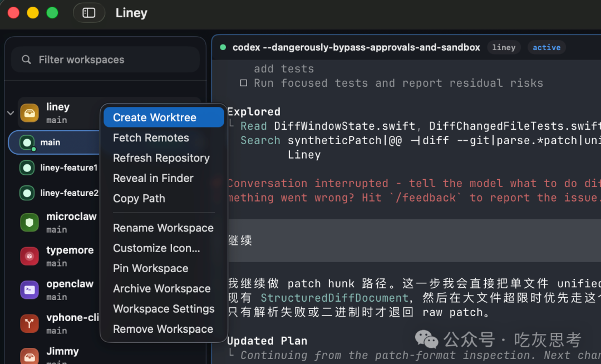Click the microclaw shield icon
The height and width of the screenshot is (364, 601).
[x=29, y=223]
